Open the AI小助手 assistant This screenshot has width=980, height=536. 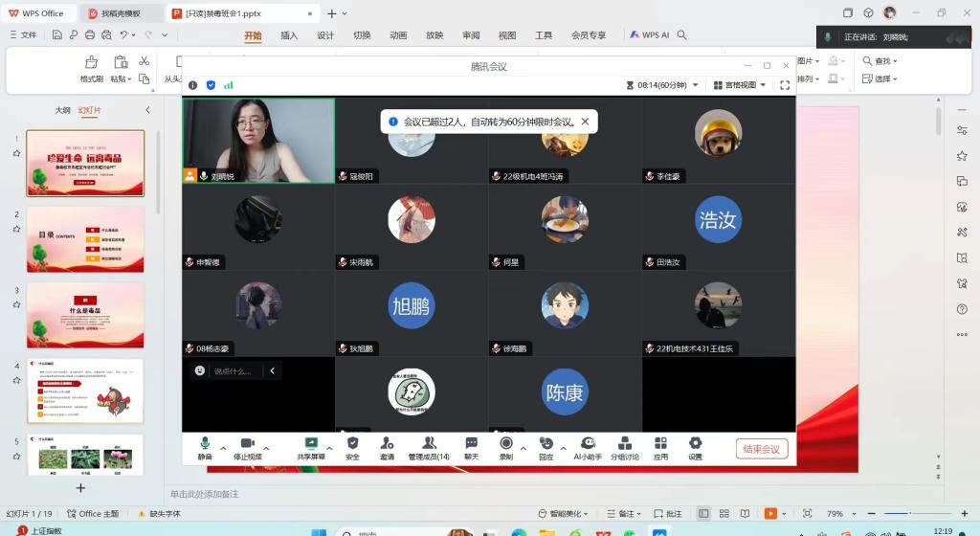tap(588, 447)
